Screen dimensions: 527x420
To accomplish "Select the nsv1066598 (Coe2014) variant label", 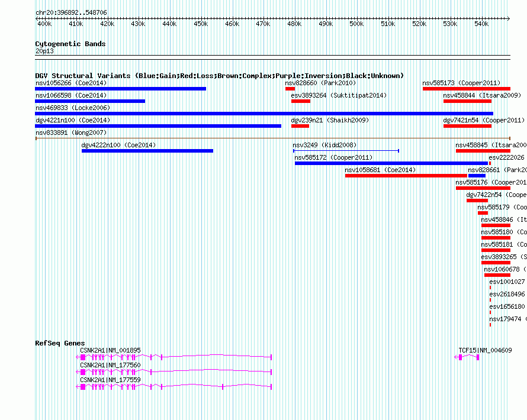I will (x=71, y=95).
